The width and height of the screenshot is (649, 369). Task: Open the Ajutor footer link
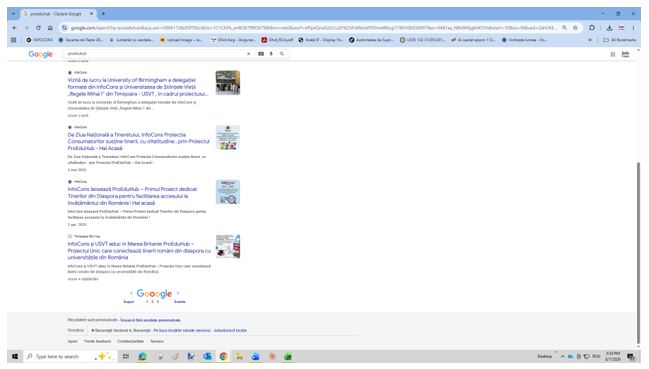point(72,341)
